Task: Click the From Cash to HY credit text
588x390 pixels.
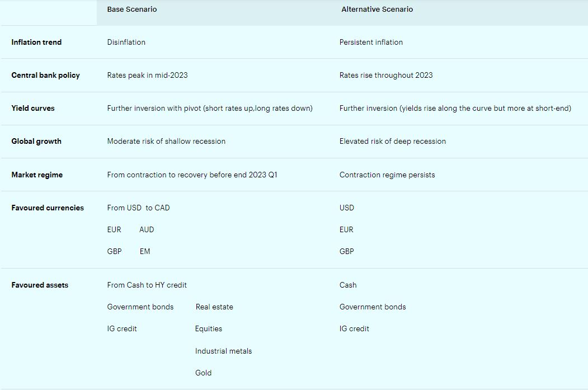Action: pyautogui.click(x=147, y=285)
